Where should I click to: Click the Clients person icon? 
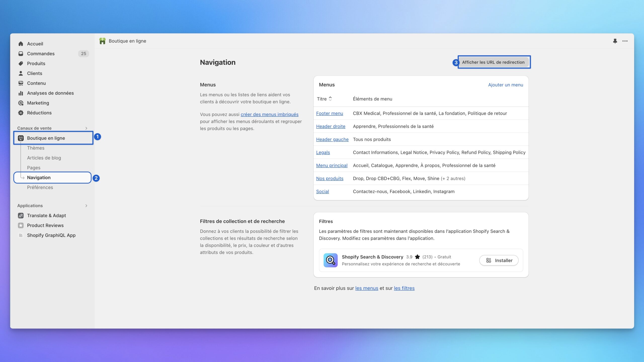point(21,73)
